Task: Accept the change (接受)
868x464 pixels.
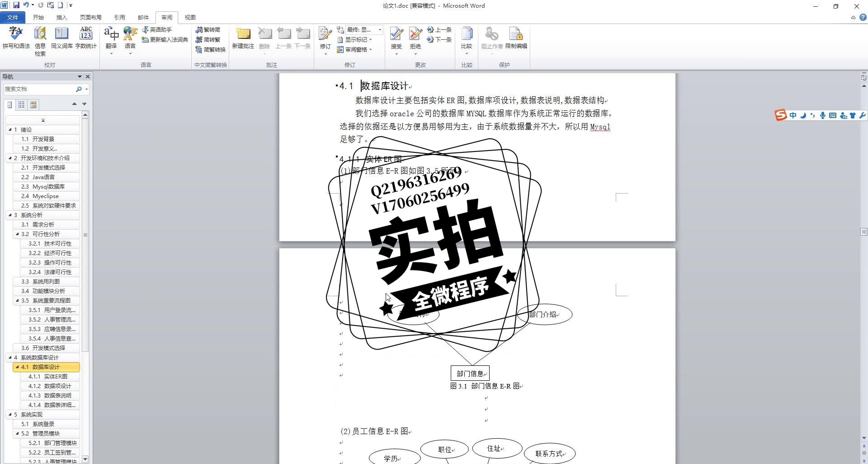Action: click(x=396, y=41)
